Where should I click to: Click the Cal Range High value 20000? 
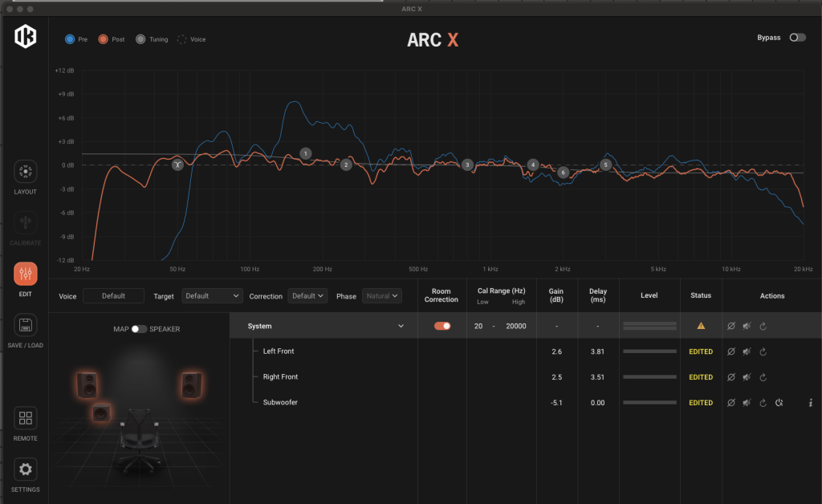pos(515,327)
